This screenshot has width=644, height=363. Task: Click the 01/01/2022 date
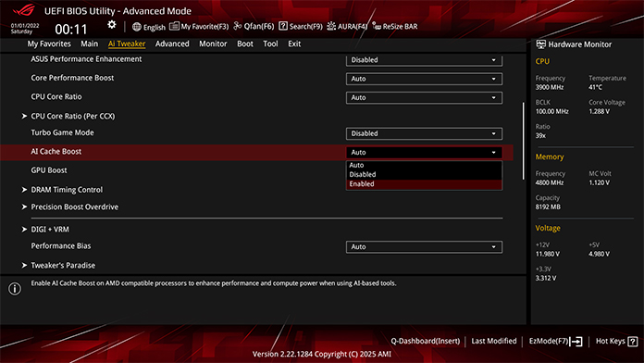(x=25, y=26)
